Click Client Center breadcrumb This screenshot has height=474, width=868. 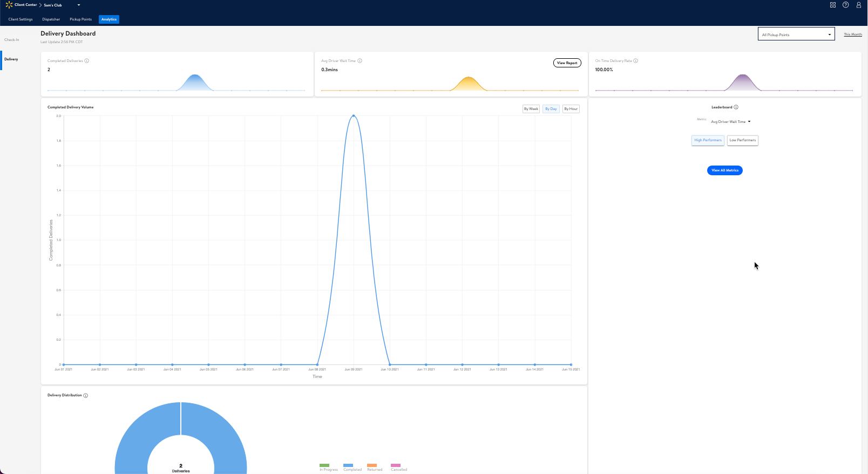click(x=26, y=5)
